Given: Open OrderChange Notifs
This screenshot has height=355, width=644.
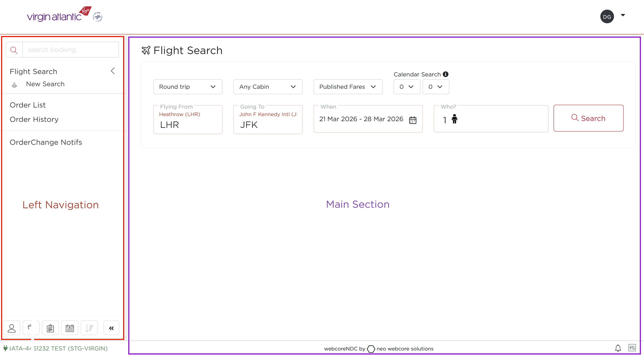Looking at the screenshot, I should (x=46, y=142).
